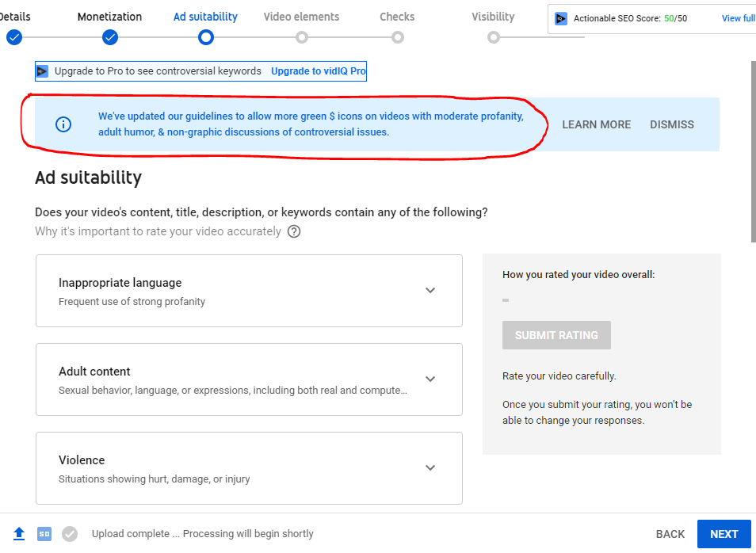This screenshot has width=756, height=553.
Task: Click the NEXT button
Action: tap(724, 534)
